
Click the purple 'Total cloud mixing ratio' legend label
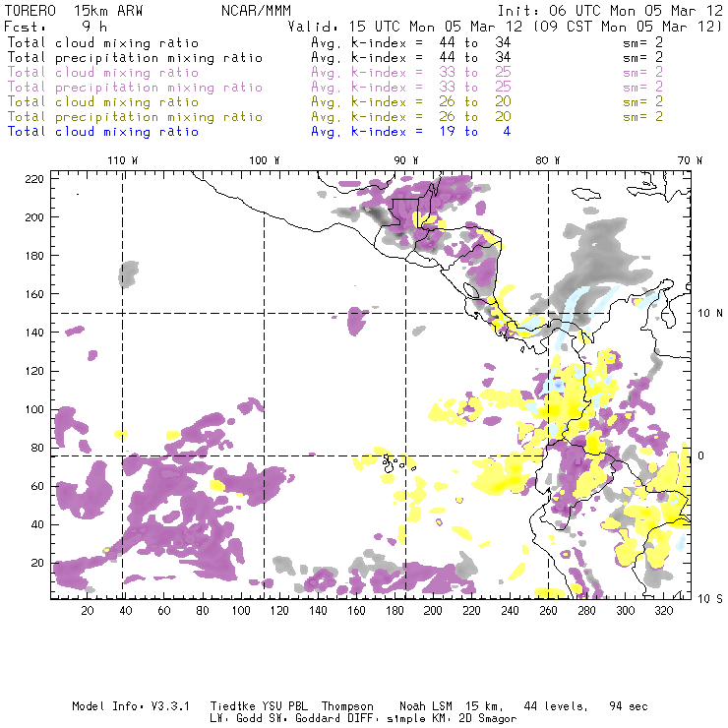[x=103, y=73]
